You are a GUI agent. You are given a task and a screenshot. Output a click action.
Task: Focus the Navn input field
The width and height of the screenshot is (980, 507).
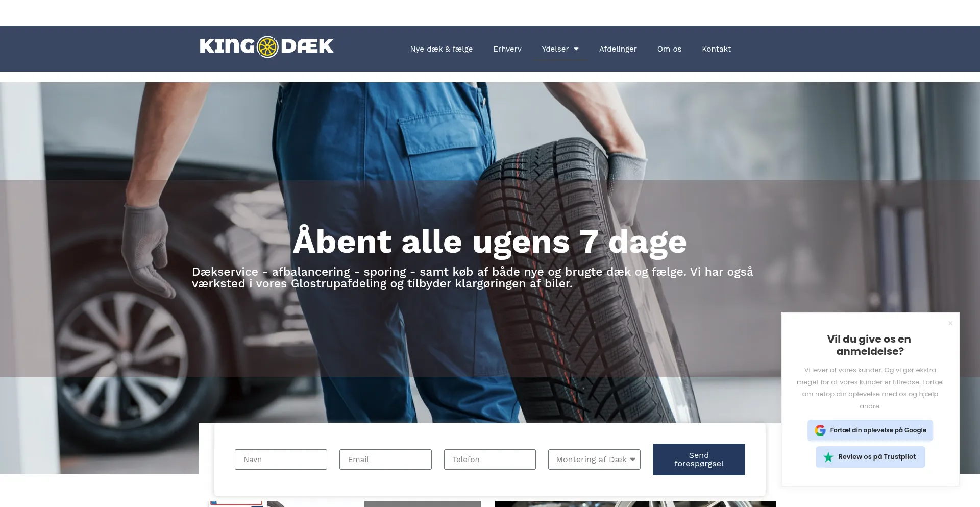click(x=281, y=460)
